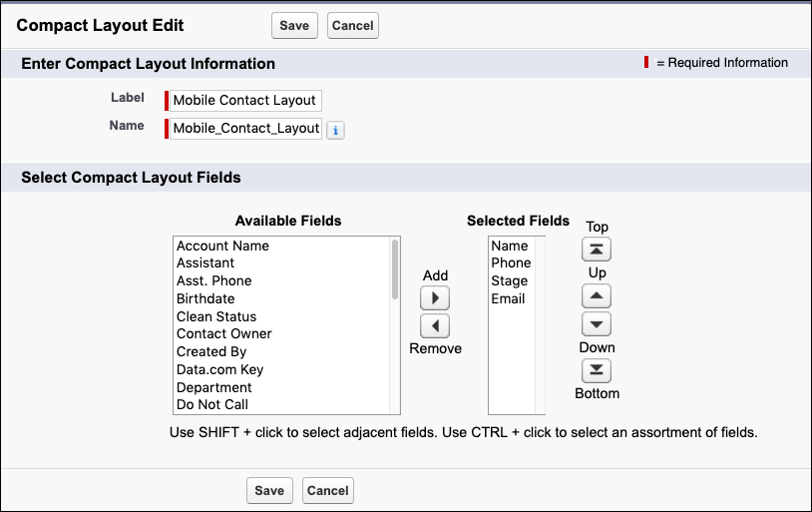This screenshot has height=512, width=812.
Task: Select Asst. Phone in Available Fields
Action: (x=282, y=280)
